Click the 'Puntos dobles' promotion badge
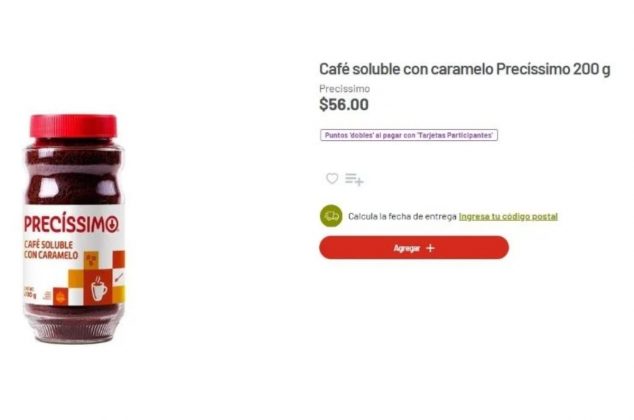634x420 pixels. (x=409, y=135)
